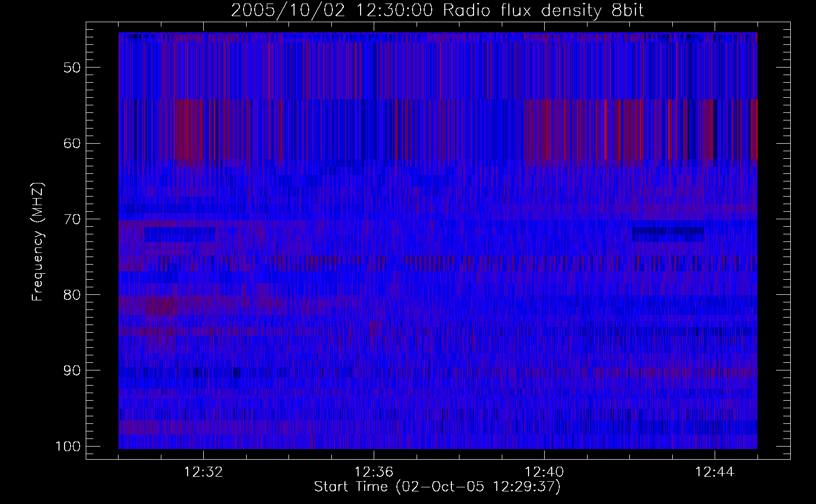
Task: Click the 'Frequency (MHZ)' y-axis label
Action: [x=38, y=242]
